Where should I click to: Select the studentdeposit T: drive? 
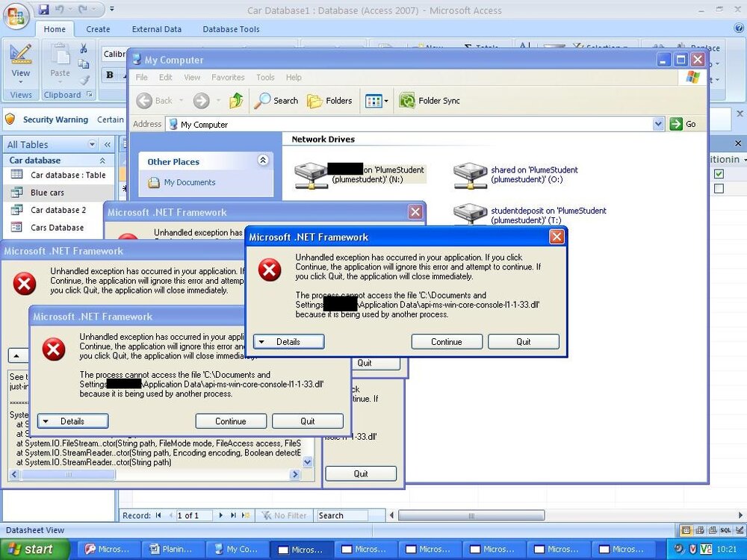click(530, 214)
